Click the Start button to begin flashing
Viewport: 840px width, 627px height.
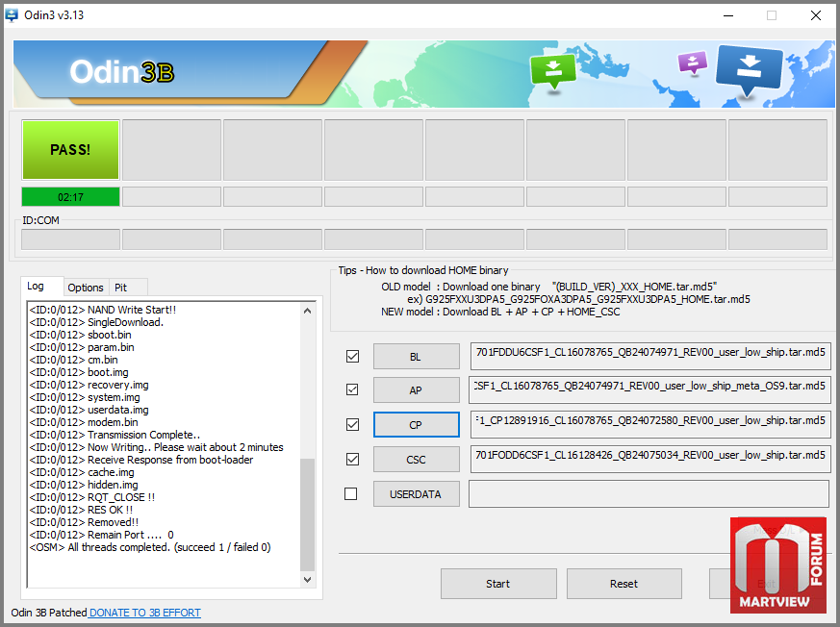pos(498,584)
